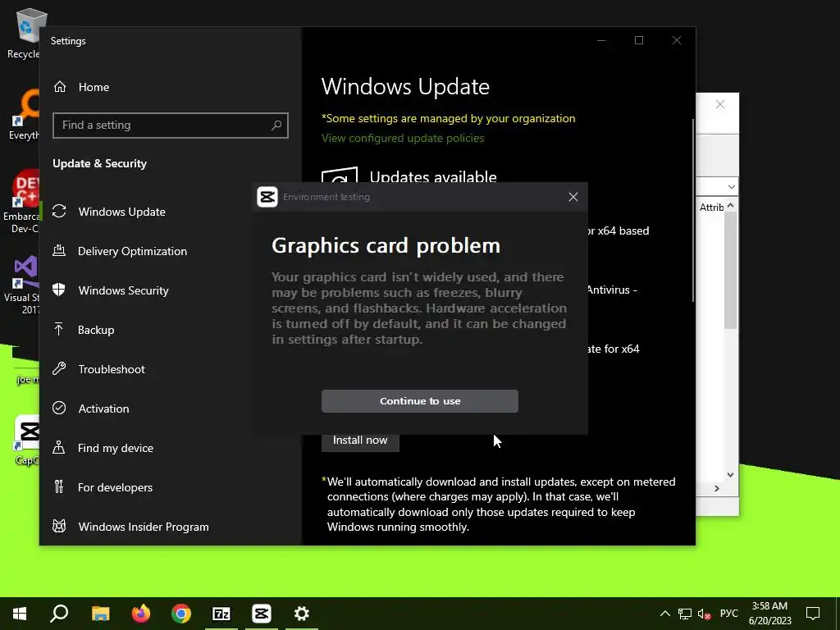Image resolution: width=840 pixels, height=630 pixels.
Task: Click View configured update policies link
Action: (402, 138)
